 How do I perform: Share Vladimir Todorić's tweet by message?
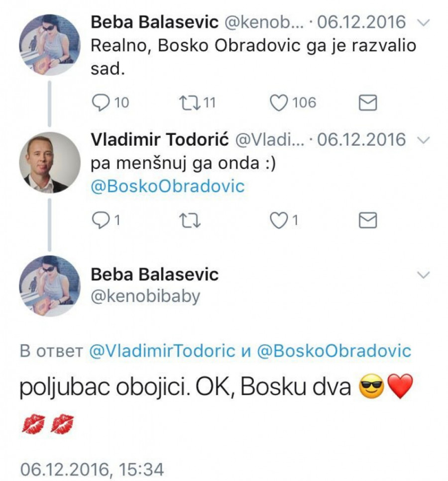[x=367, y=220]
